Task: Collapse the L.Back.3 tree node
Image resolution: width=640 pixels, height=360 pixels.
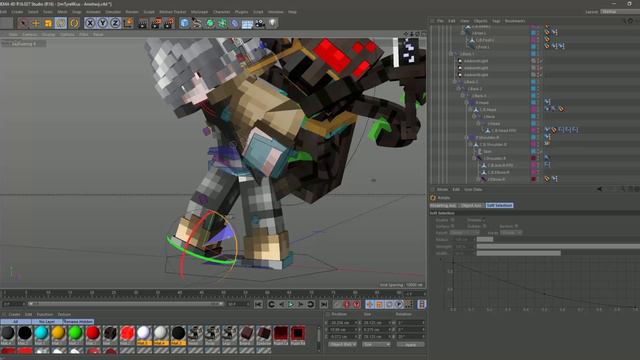Action: [x=459, y=89]
